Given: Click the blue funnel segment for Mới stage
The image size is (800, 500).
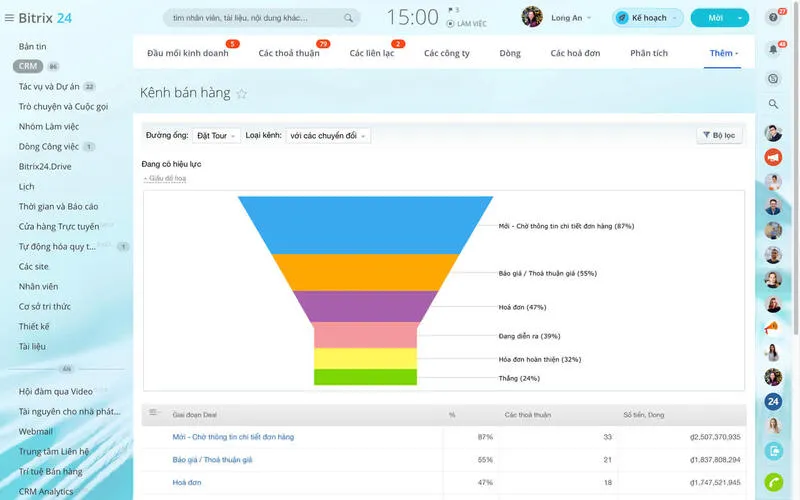Looking at the screenshot, I should tap(365, 225).
